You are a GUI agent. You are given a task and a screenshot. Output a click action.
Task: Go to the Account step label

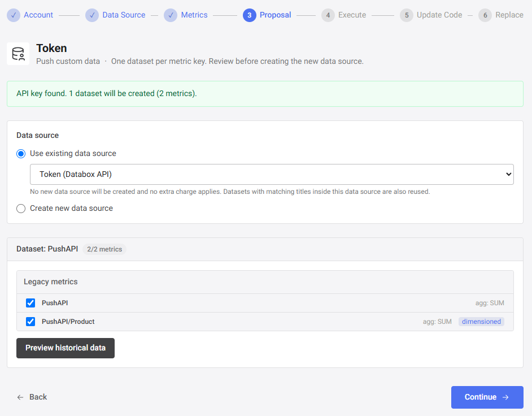point(38,15)
